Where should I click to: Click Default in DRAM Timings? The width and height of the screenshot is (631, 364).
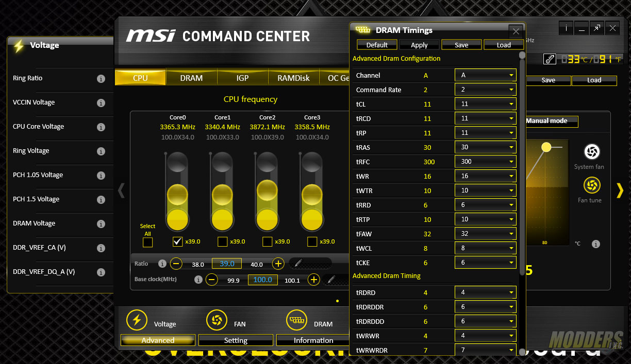[x=377, y=45]
